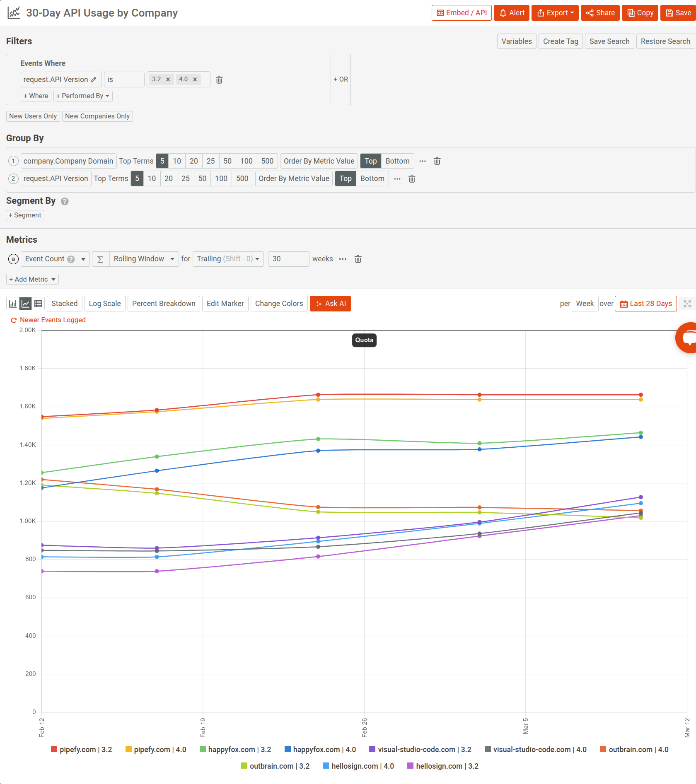Select Bottom ordering for Company Domain group

(397, 161)
